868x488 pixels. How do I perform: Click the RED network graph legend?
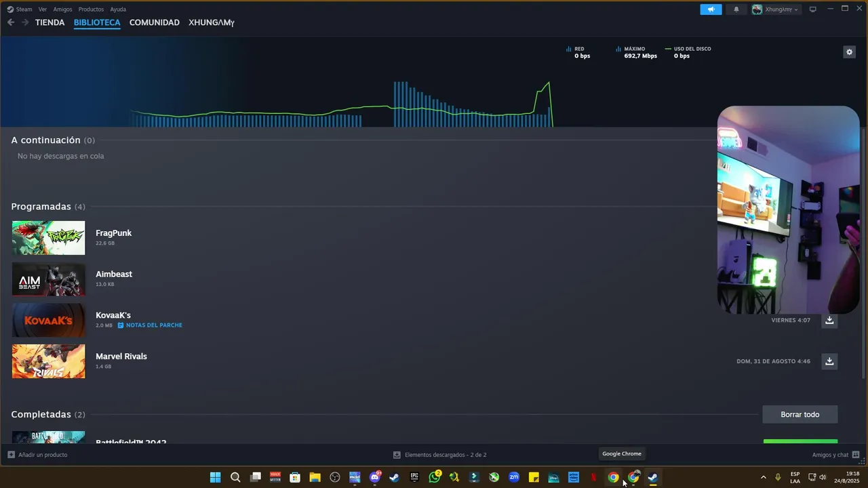[578, 52]
